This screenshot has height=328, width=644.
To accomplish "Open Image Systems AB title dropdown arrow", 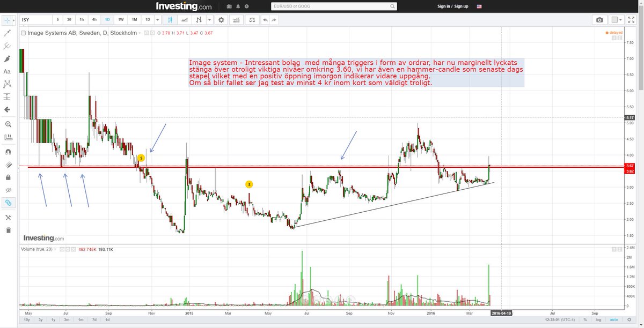I will pos(140,33).
